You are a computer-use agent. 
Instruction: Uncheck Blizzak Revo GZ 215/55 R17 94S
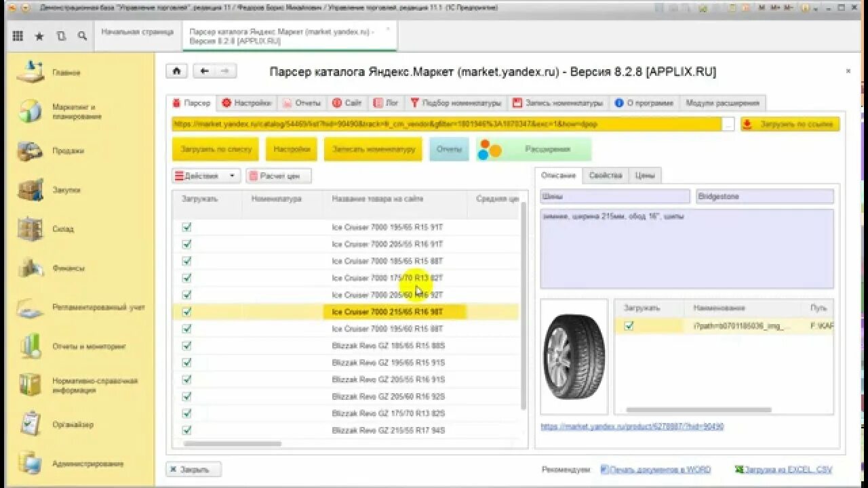186,430
